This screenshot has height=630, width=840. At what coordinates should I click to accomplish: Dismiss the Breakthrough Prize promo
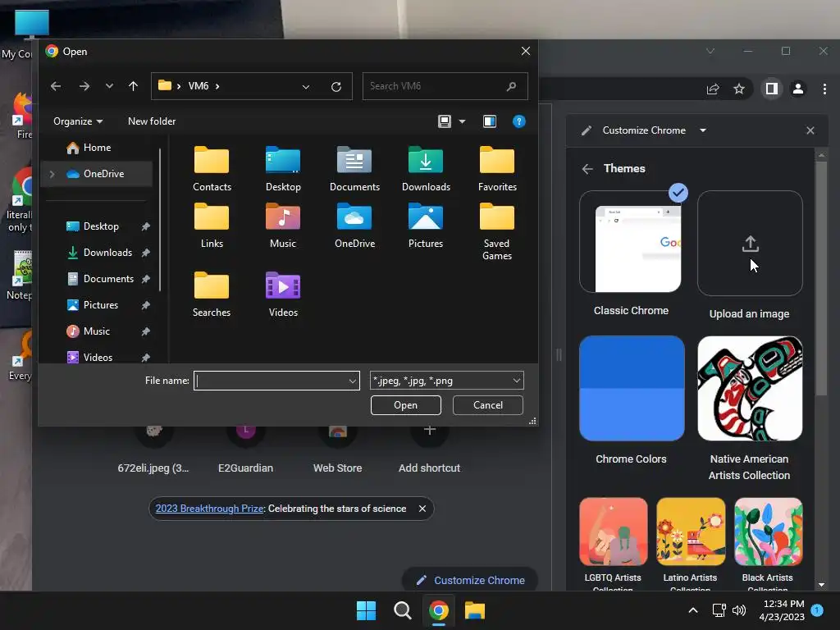coord(422,509)
